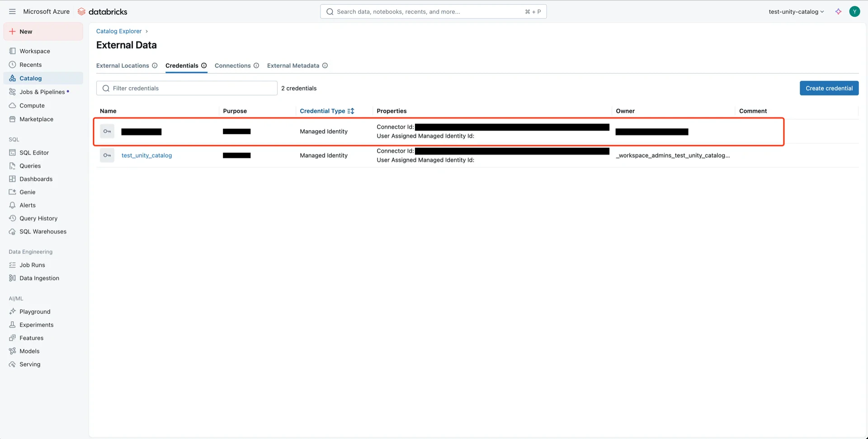
Task: Click the Job Runs icon
Action: click(12, 265)
